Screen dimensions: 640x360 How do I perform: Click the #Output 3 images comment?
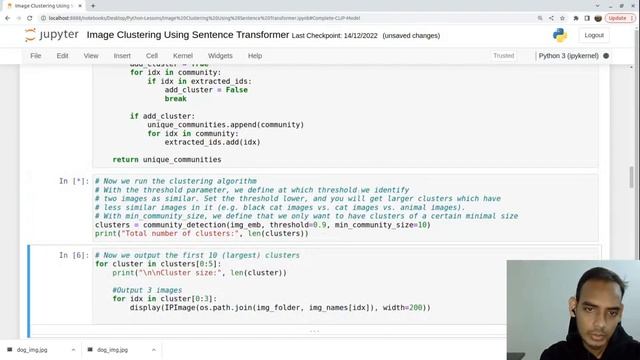pos(147,290)
